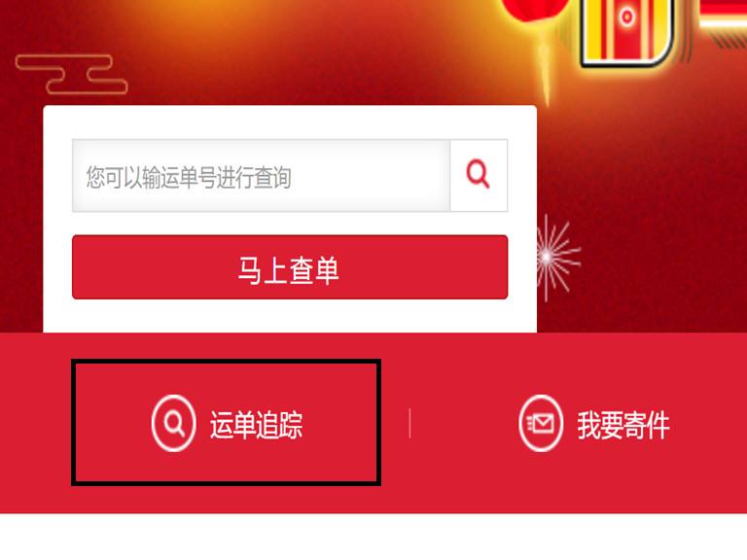Screen dimensions: 747x560
Task: Click the red lantern graphic at top
Action: (535, 10)
